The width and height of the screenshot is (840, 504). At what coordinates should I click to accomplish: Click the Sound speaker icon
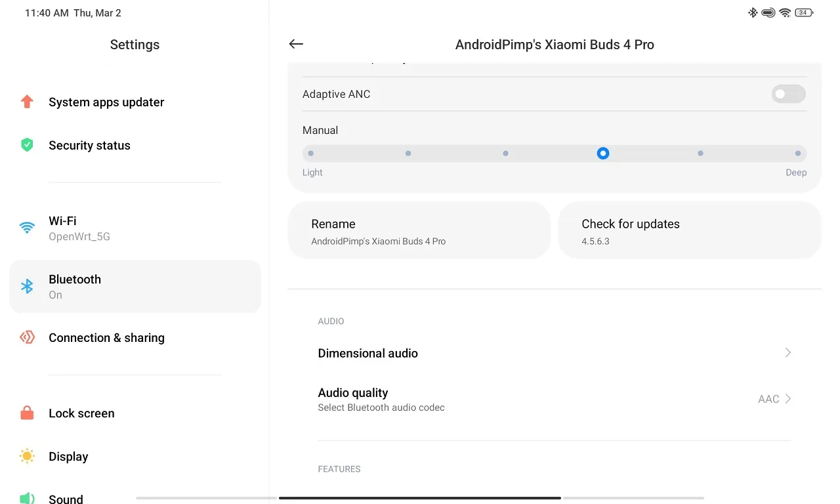[27, 498]
